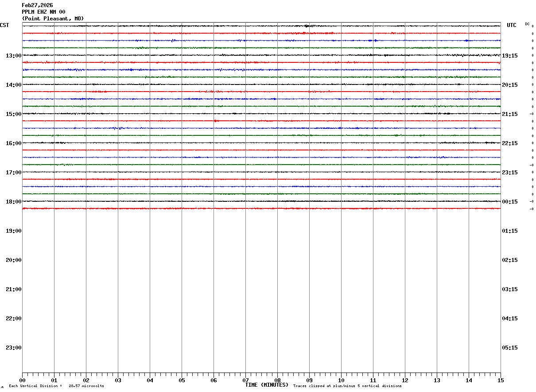Viewport: 536px width, 392px height.
Task: Click minute tick label 13 on bottom axis
Action: point(437,380)
